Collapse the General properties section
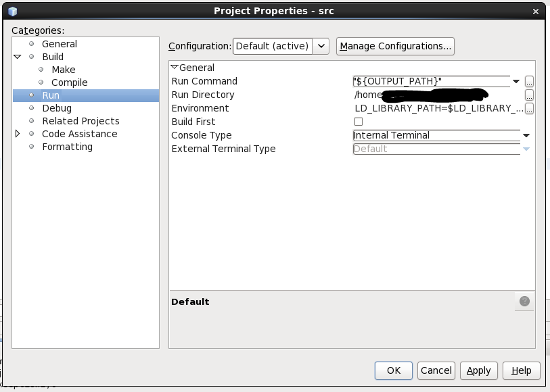Image resolution: width=550 pixels, height=392 pixels. tap(174, 68)
